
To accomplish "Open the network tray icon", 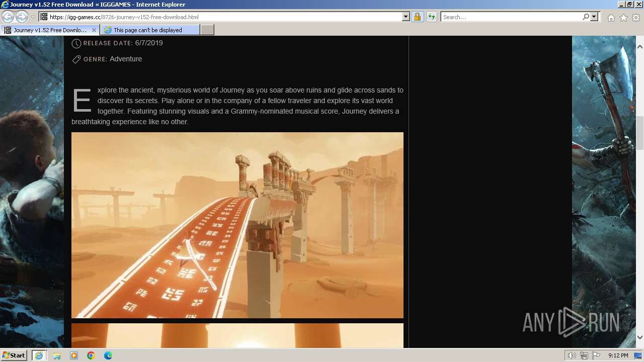I will [x=584, y=355].
